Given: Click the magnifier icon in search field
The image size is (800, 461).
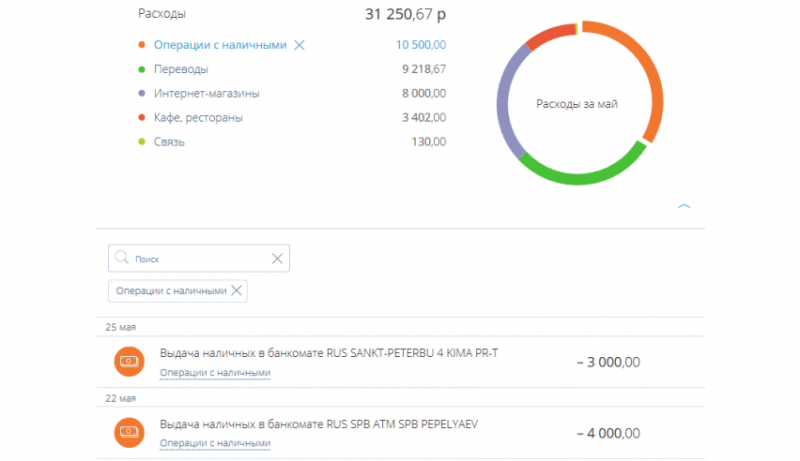Looking at the screenshot, I should [x=121, y=258].
